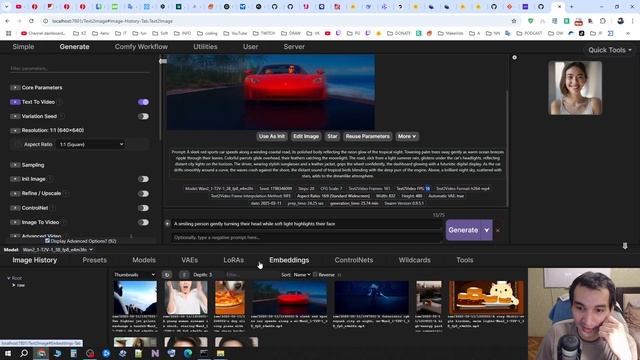Open the Generate button dropdown arrow
The image size is (640, 360).
[x=487, y=230]
